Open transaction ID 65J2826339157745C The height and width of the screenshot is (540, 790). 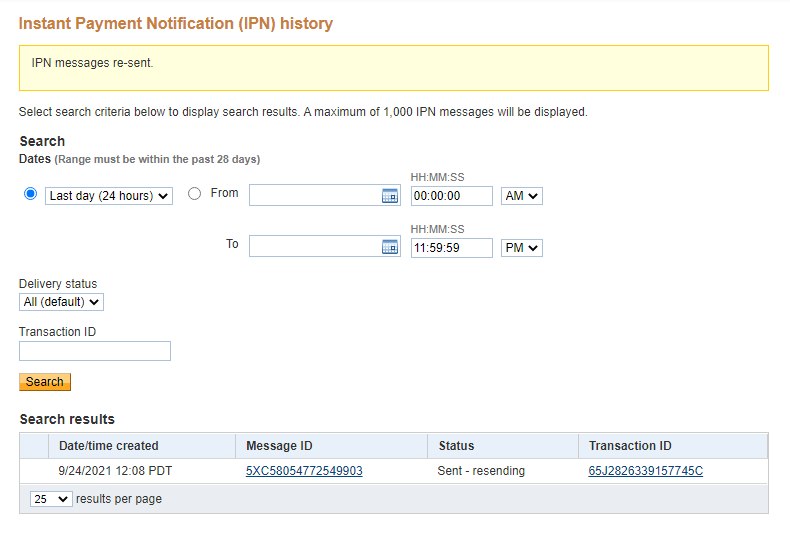click(x=645, y=471)
